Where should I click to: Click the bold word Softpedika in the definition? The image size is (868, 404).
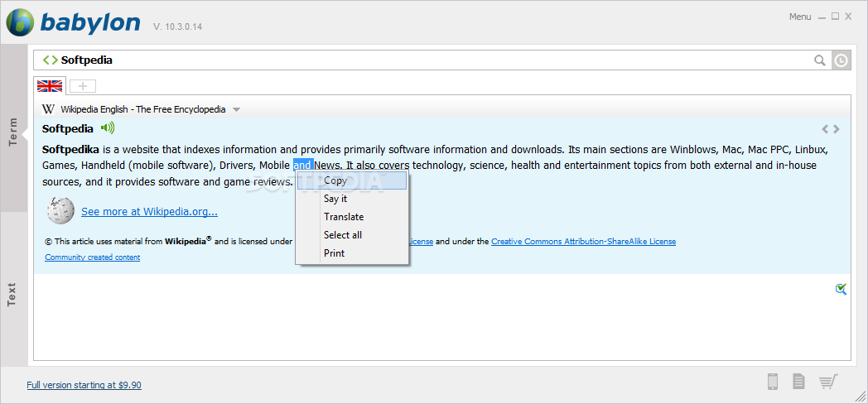(71, 149)
